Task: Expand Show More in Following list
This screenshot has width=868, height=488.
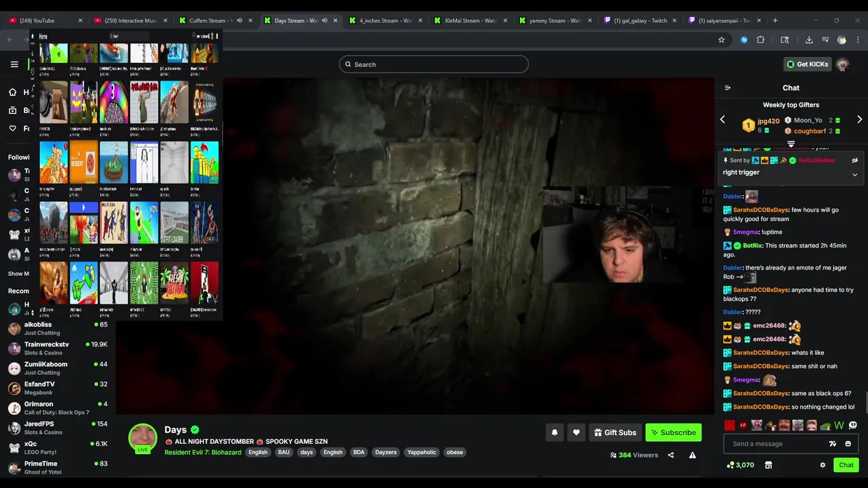Action: point(18,274)
